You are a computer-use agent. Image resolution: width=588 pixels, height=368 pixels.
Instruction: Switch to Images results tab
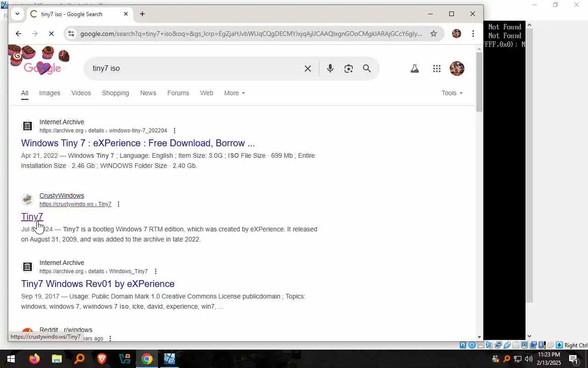pos(50,93)
